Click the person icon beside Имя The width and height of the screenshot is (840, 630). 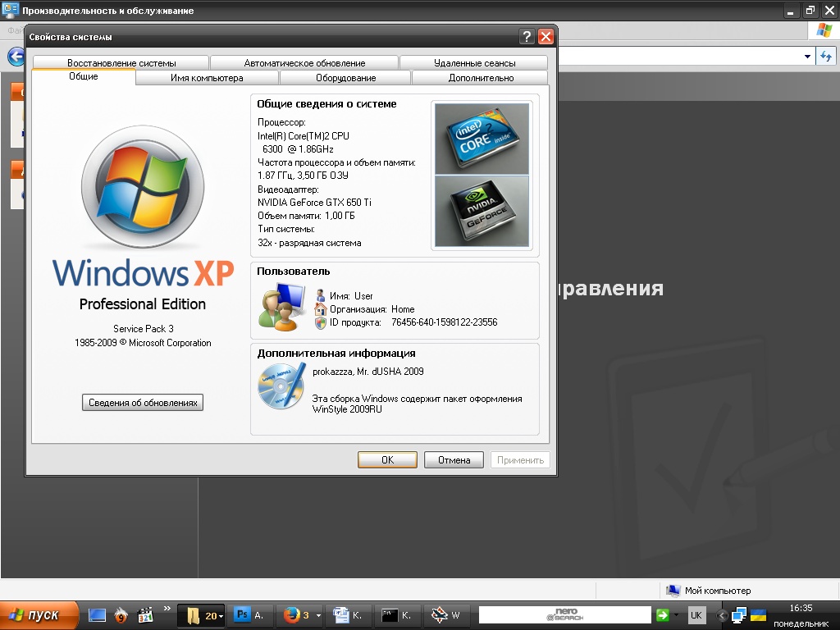[321, 295]
